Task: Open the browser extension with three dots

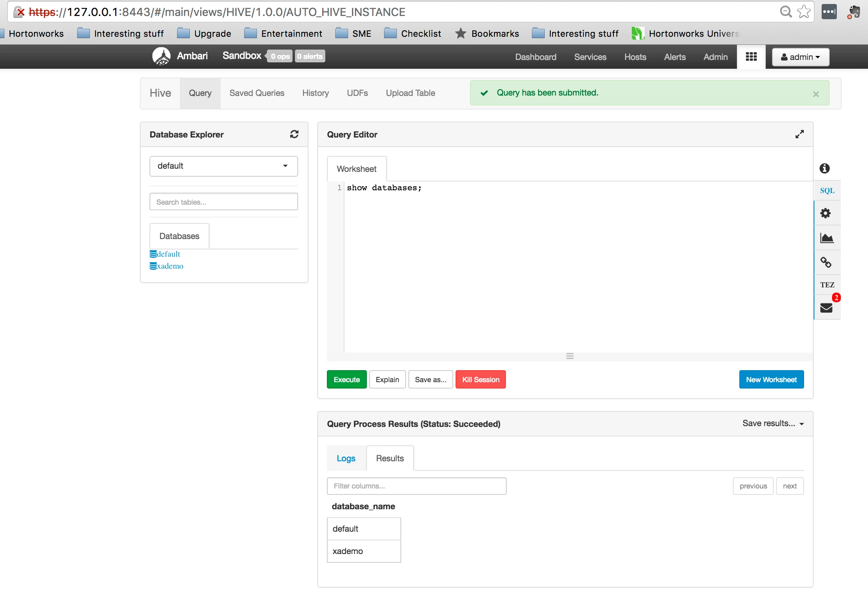Action: pos(829,12)
